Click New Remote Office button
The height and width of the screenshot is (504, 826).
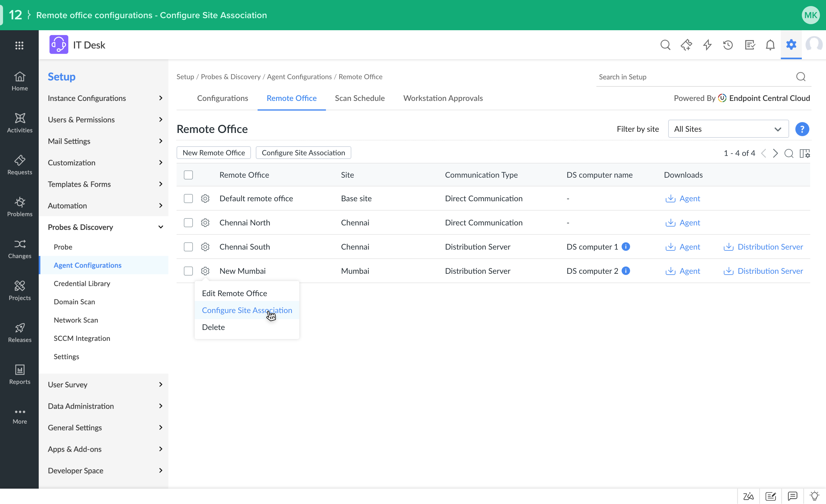point(213,153)
